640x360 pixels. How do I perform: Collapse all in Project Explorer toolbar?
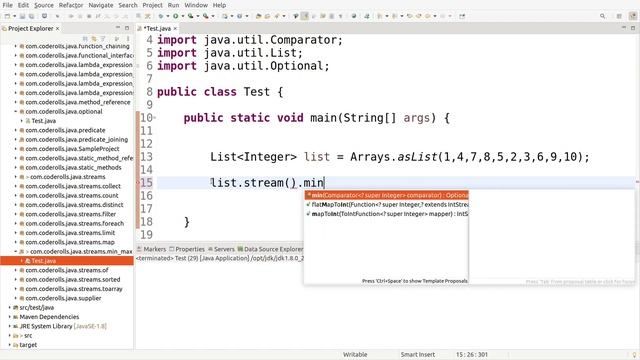pyautogui.click(x=85, y=39)
